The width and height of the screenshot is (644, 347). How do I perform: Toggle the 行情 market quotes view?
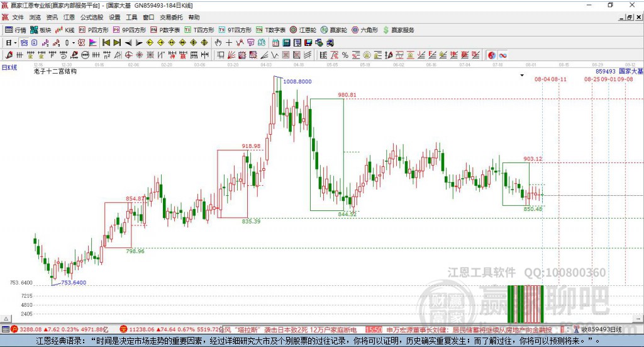coord(15,30)
